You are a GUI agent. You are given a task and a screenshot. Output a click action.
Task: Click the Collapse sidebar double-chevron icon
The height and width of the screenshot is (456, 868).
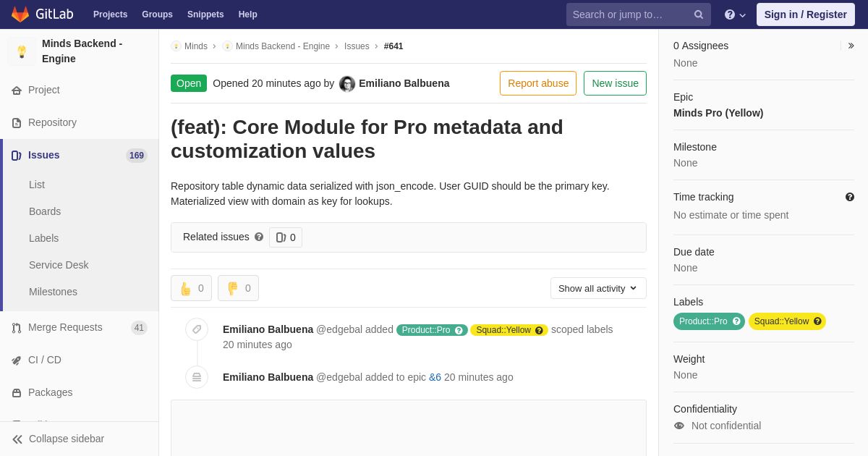17,439
